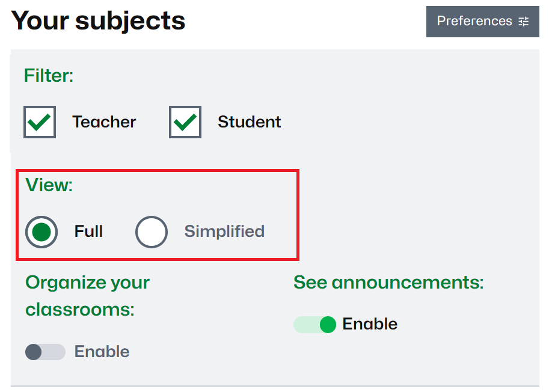
Task: Click the Enable label under Organize classrooms
Action: (x=102, y=351)
